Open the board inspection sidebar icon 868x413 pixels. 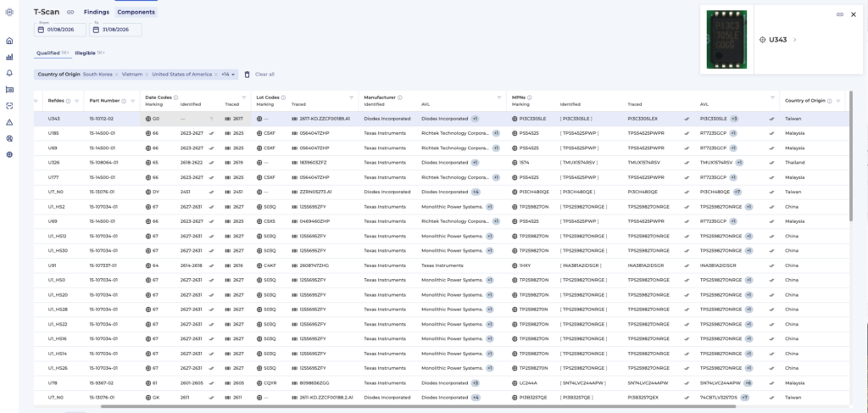coord(9,89)
